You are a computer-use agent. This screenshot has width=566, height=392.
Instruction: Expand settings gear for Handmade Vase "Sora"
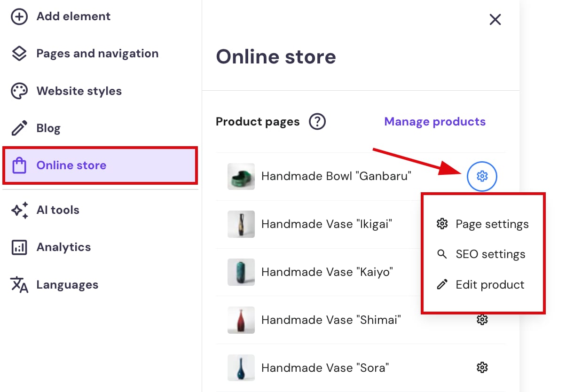pos(482,368)
